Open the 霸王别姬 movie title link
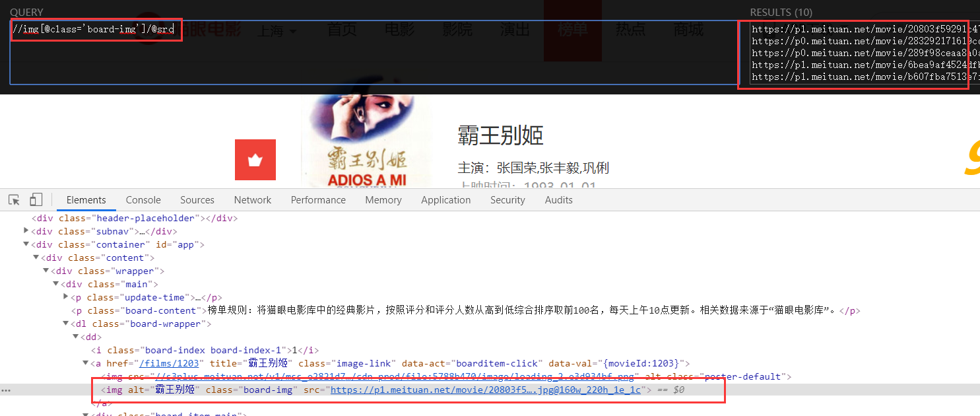Image resolution: width=980 pixels, height=416 pixels. (500, 136)
